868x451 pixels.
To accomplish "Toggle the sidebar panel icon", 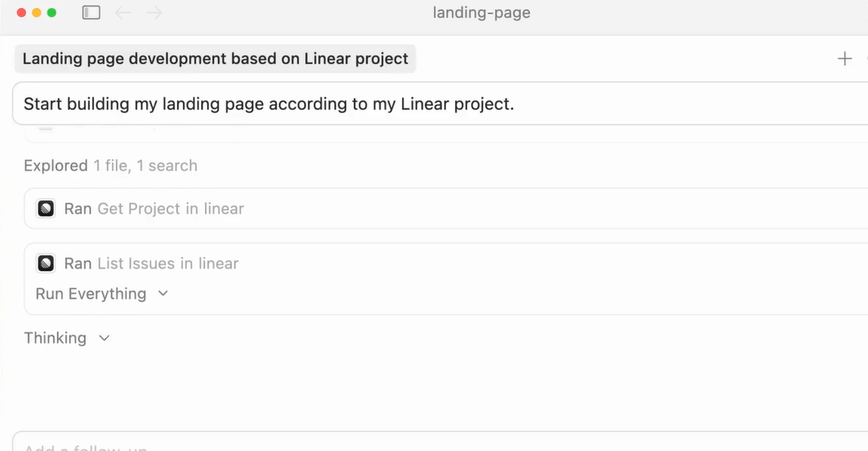I will click(92, 13).
